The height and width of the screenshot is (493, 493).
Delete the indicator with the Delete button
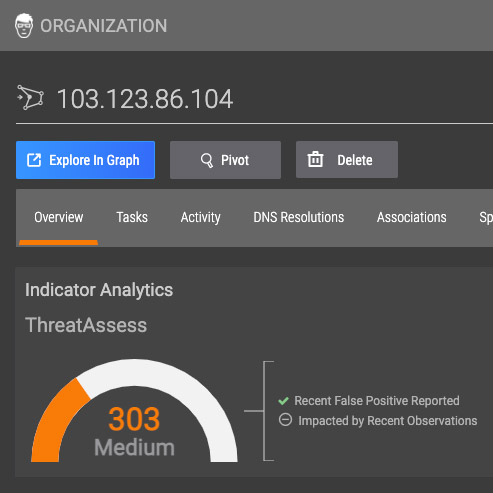click(347, 160)
